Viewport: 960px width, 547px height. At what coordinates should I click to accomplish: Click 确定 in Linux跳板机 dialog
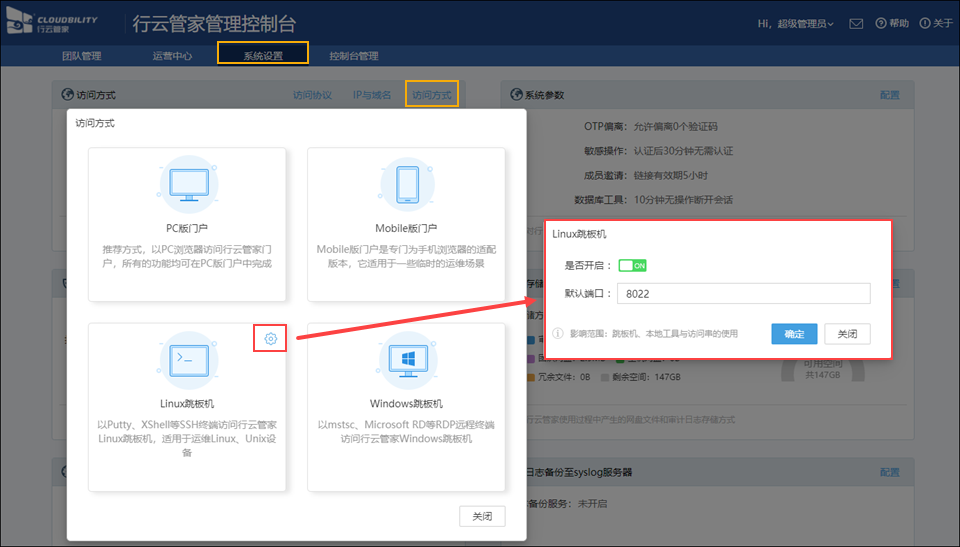pos(794,334)
